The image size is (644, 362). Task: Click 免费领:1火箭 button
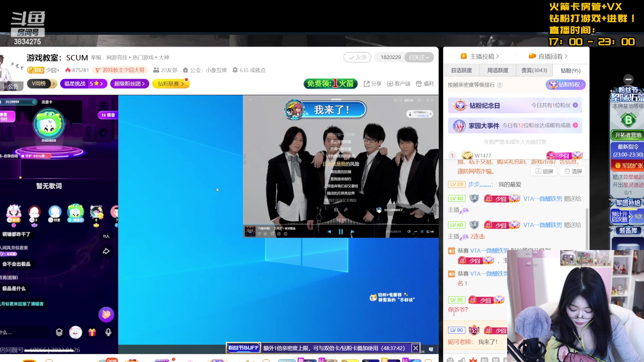[x=330, y=83]
